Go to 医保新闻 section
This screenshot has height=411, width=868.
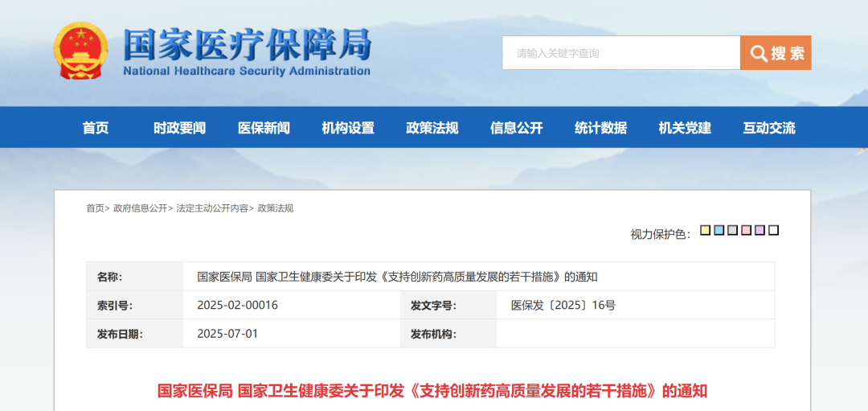coord(264,128)
